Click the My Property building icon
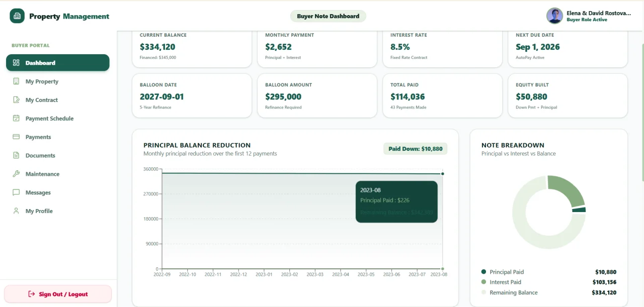The height and width of the screenshot is (307, 644). tap(16, 81)
